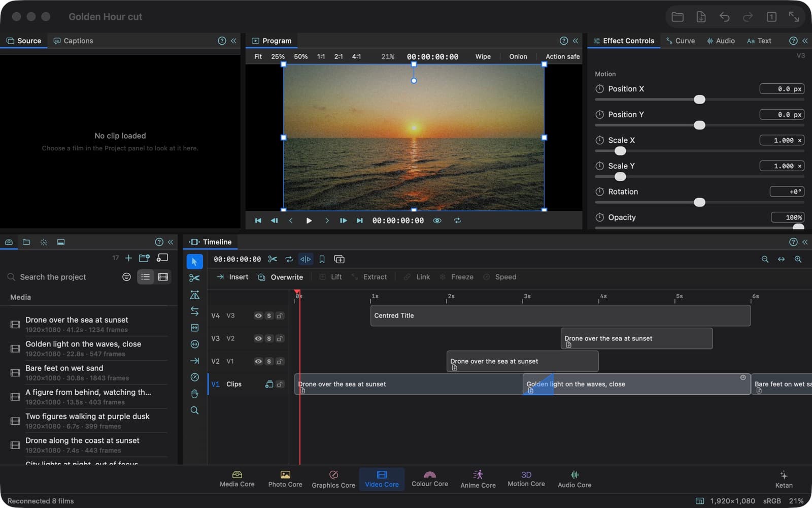Click scissors icon next to timeline timecode

click(x=273, y=259)
